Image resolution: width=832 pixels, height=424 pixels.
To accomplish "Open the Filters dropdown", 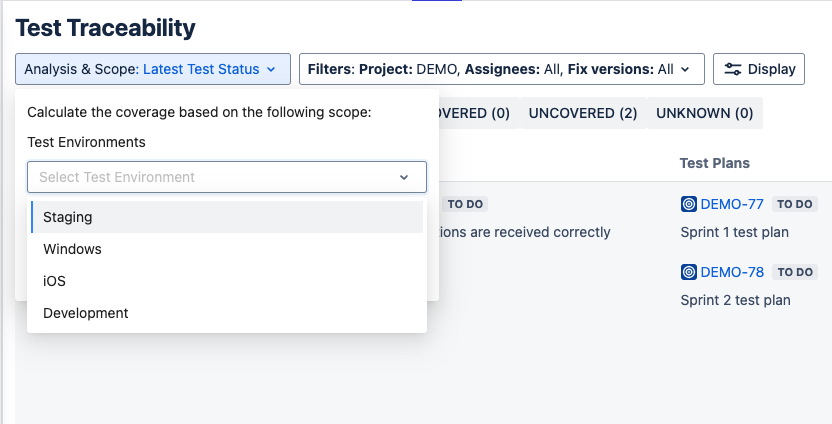I will click(501, 69).
